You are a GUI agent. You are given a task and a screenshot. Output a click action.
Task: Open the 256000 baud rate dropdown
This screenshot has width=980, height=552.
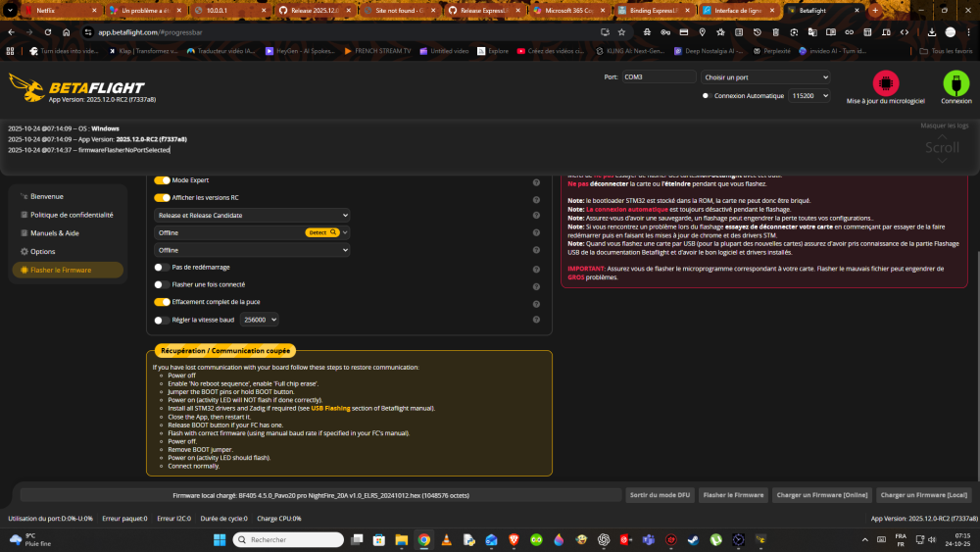click(260, 320)
